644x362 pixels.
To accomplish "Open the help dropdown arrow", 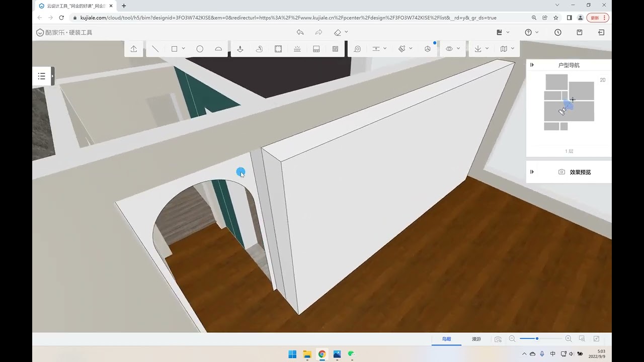I will (537, 32).
